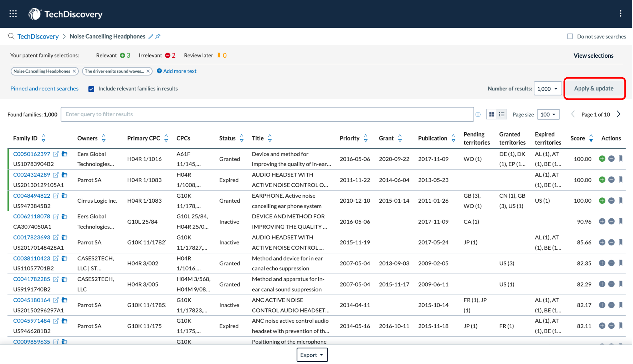
Task: Sort by Title column
Action: pyautogui.click(x=270, y=138)
